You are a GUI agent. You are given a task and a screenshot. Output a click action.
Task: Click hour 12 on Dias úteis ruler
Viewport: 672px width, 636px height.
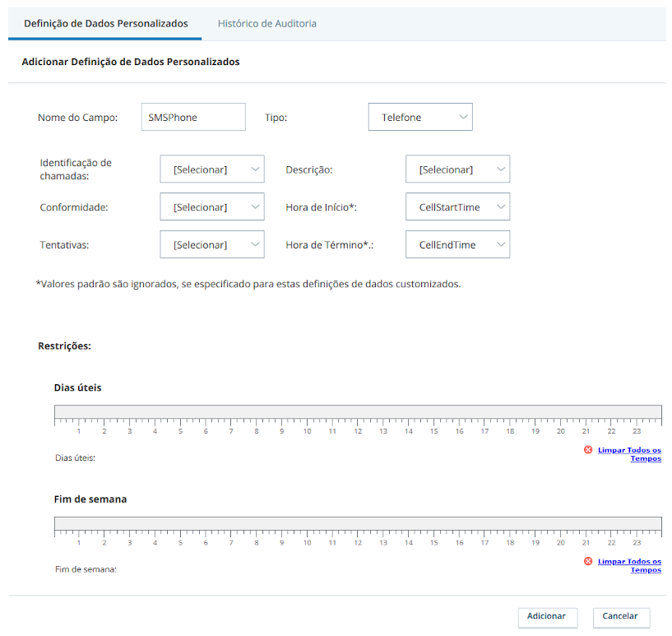pos(358,431)
